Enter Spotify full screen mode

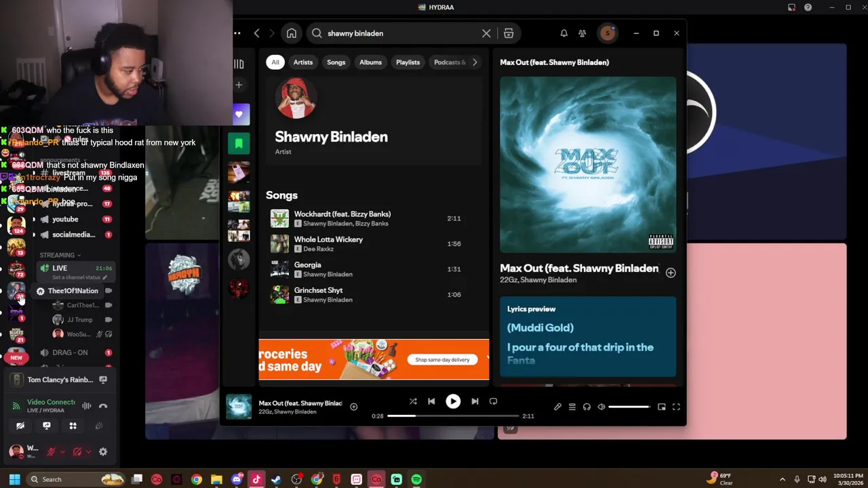click(676, 407)
